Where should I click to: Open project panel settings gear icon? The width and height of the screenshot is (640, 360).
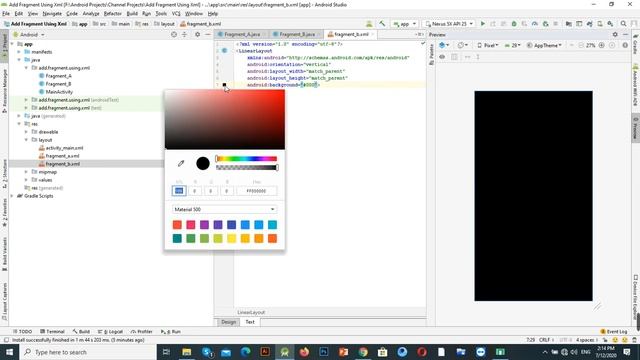(198, 35)
